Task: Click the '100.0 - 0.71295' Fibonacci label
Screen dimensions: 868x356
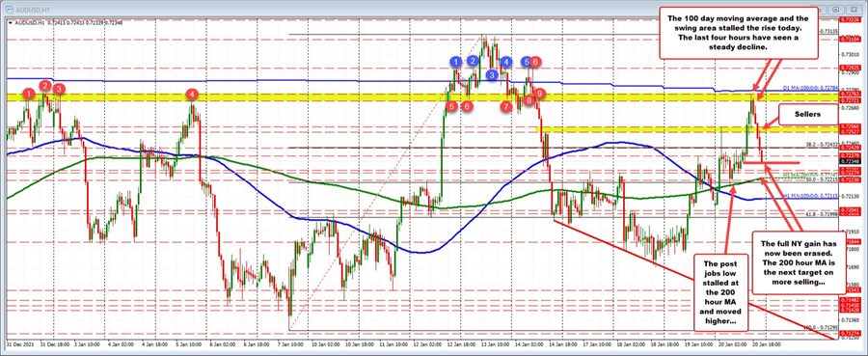Action: 821,327
